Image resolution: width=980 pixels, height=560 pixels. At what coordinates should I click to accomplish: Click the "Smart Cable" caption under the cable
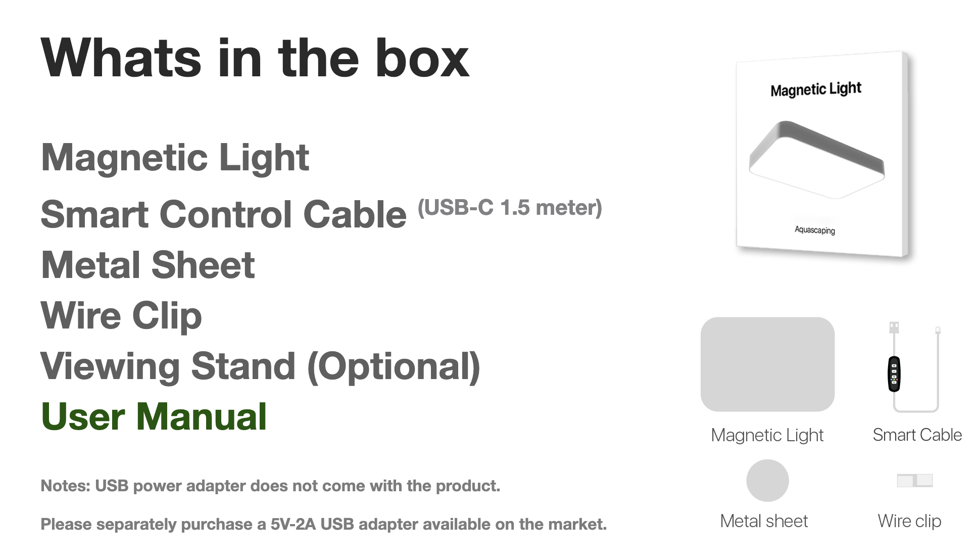point(917,435)
